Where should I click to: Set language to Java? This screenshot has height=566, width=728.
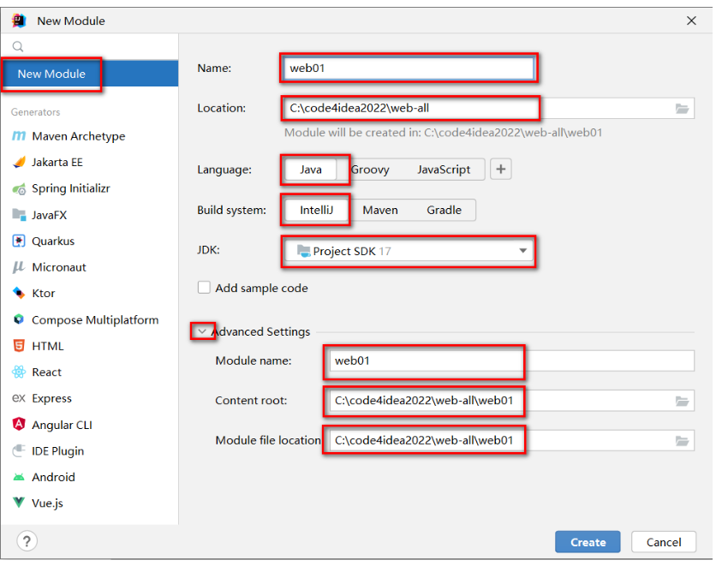311,170
